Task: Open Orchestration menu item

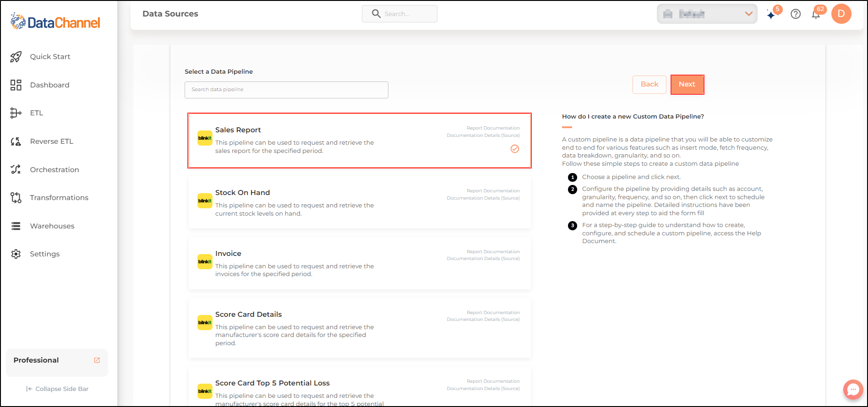Action: (x=55, y=170)
